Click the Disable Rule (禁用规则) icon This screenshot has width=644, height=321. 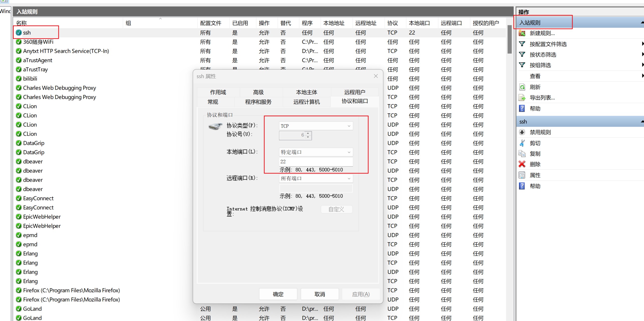(522, 132)
